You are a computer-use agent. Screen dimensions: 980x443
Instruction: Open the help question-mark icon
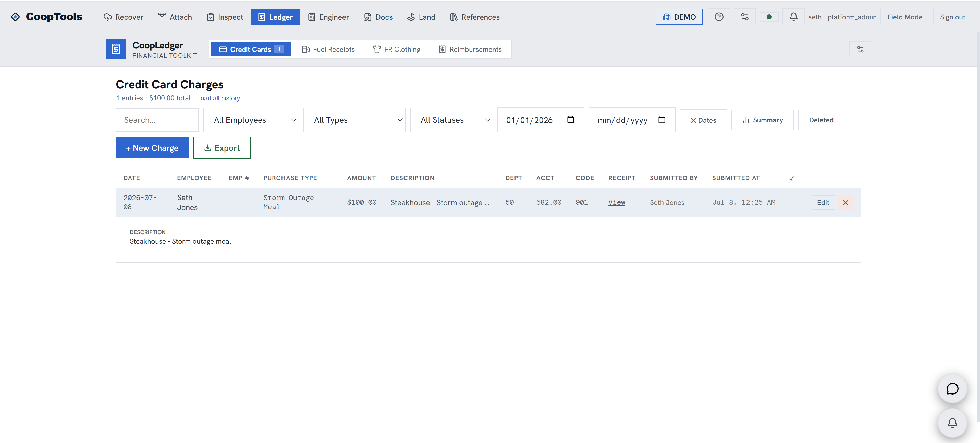click(719, 17)
